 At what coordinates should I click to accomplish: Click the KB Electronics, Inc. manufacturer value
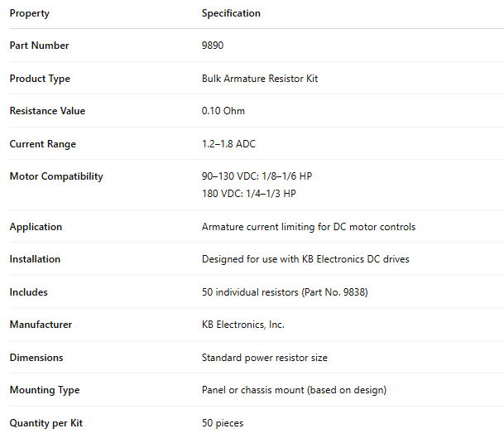click(243, 325)
